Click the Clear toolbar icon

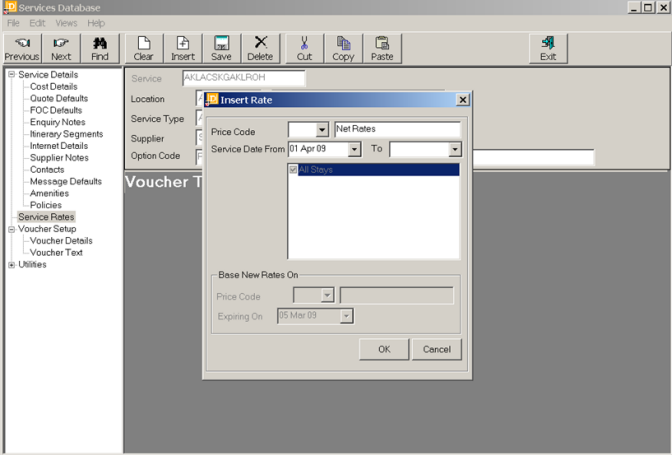pyautogui.click(x=144, y=43)
